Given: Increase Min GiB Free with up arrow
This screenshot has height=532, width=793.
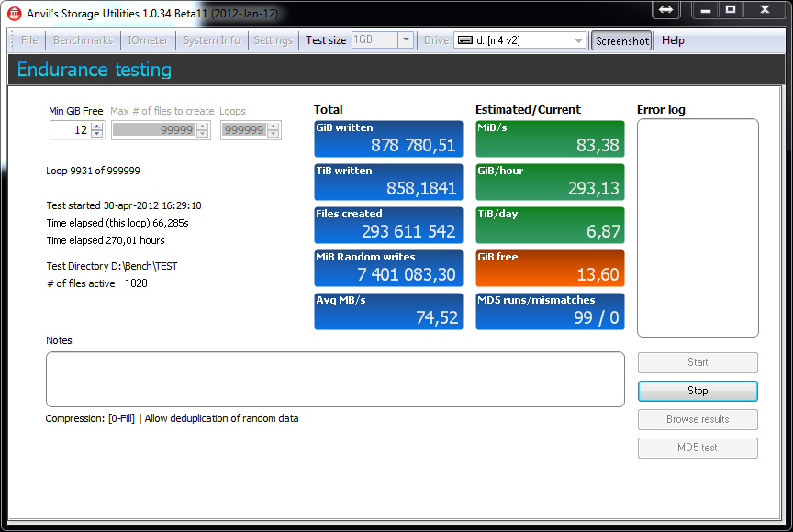Looking at the screenshot, I should (x=97, y=127).
